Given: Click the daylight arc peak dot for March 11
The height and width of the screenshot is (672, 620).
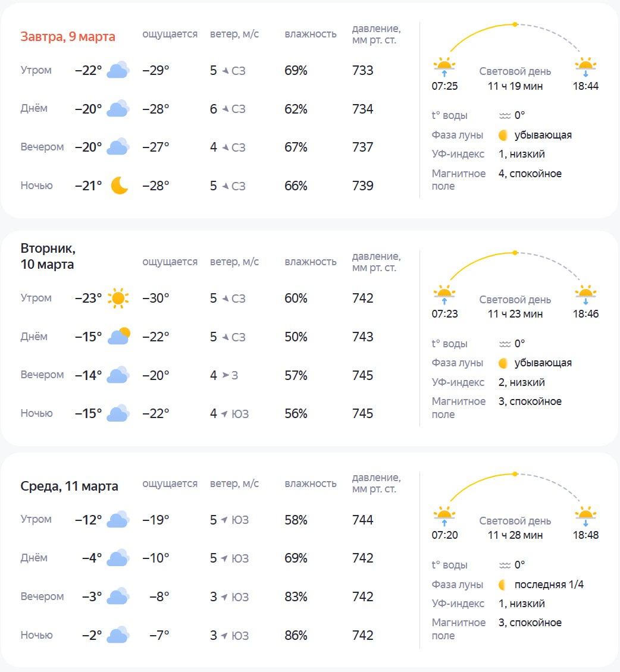Looking at the screenshot, I should click(515, 474).
